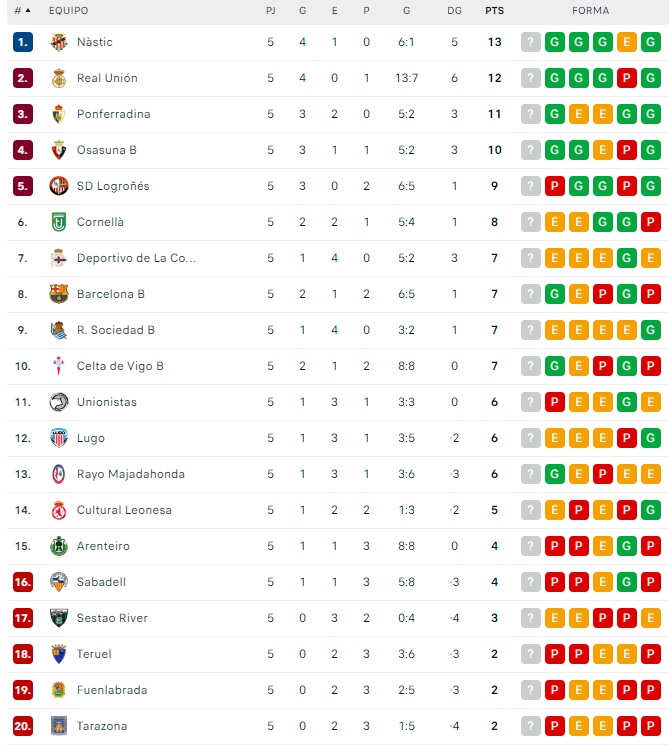669x745 pixels.
Task: Sort table by the # rank column
Action: pyautogui.click(x=21, y=10)
